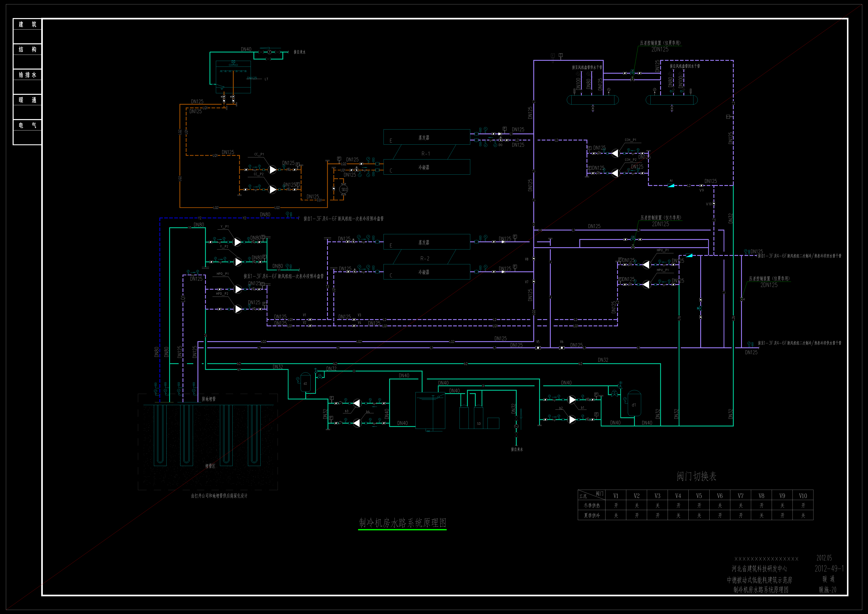Select the label ending 二次制冷/热表冷段供水干管
Image resolution: width=868 pixels, height=614 pixels.
[x=800, y=343]
